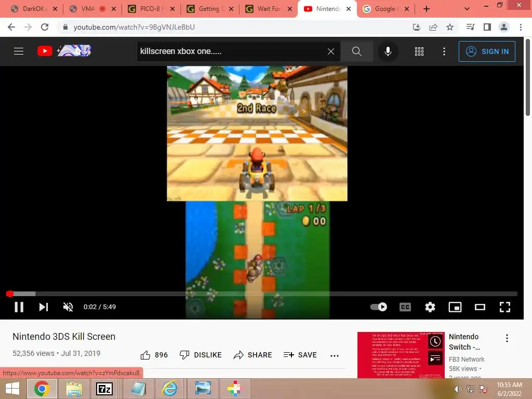Seek along the video progress bar
The height and width of the screenshot is (399, 532).
262,294
